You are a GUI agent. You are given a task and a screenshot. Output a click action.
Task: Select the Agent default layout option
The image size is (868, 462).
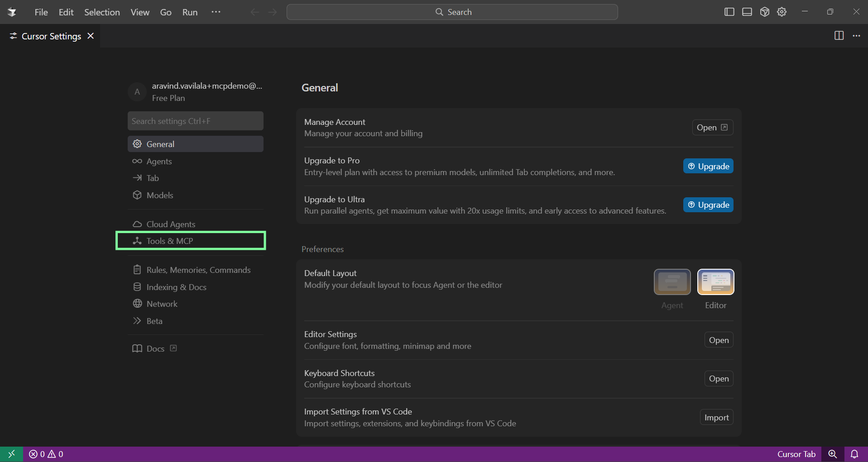[x=672, y=282]
